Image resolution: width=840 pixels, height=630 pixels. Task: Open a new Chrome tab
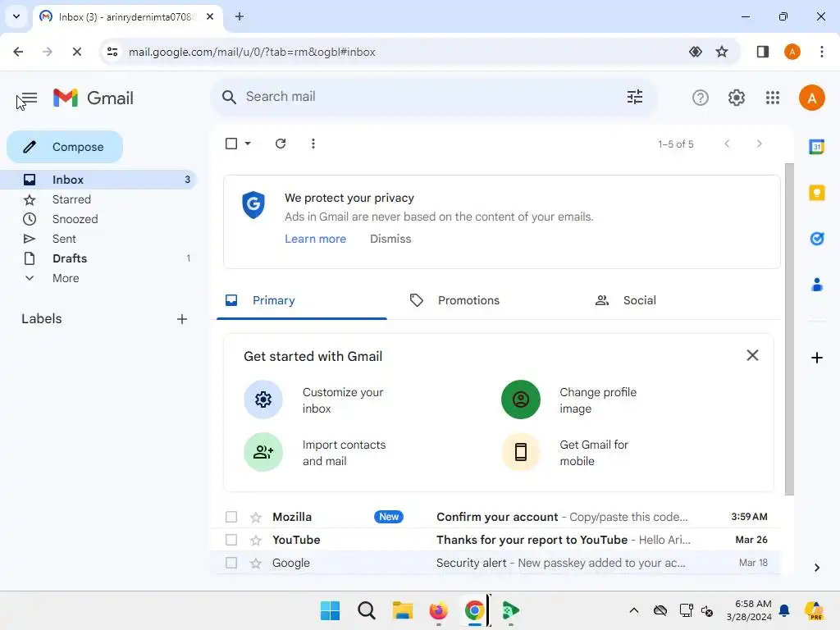240,16
